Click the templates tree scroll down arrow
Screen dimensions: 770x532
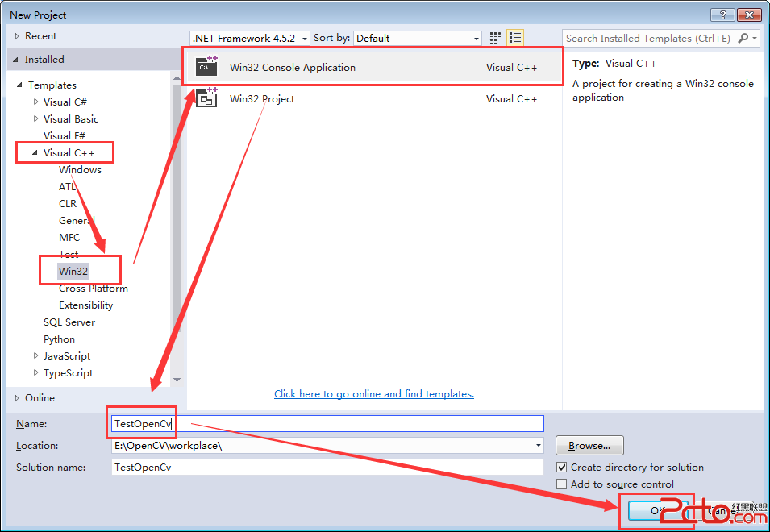[x=177, y=380]
